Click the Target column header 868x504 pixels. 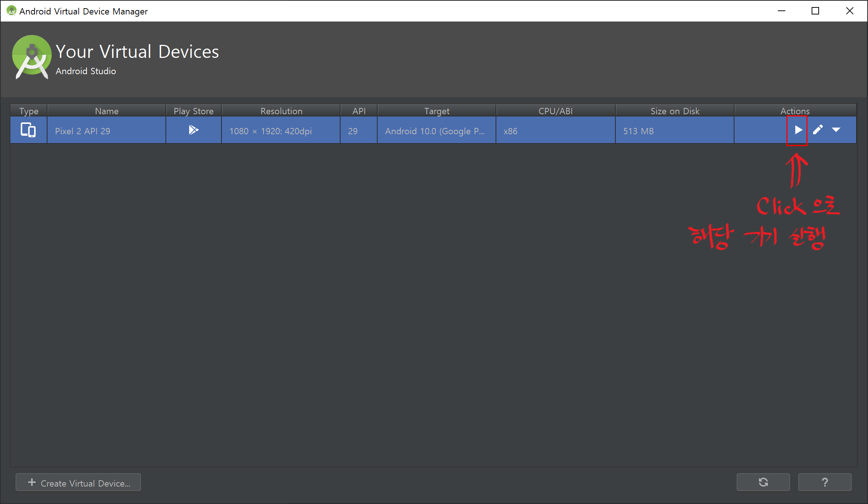coord(437,111)
